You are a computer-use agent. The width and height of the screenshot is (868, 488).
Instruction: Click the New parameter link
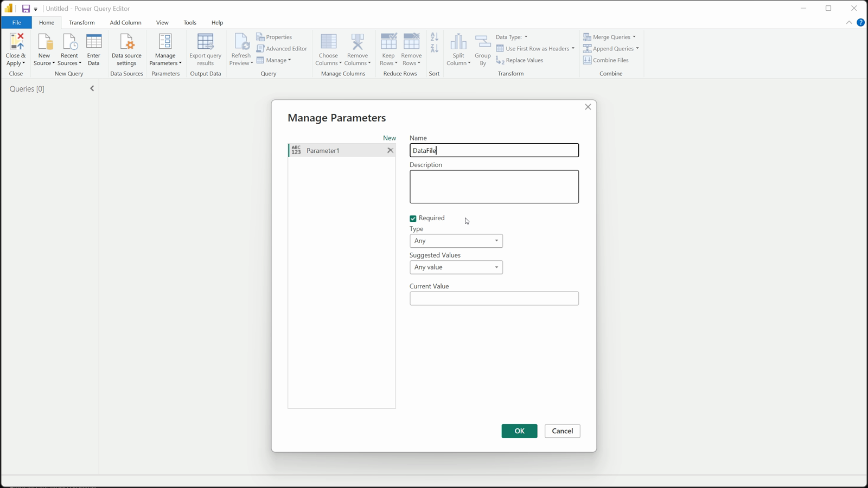pyautogui.click(x=390, y=138)
